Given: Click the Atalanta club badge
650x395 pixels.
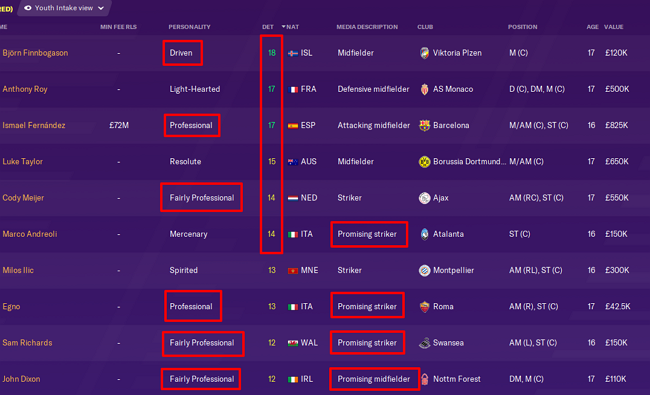Looking at the screenshot, I should [x=424, y=234].
